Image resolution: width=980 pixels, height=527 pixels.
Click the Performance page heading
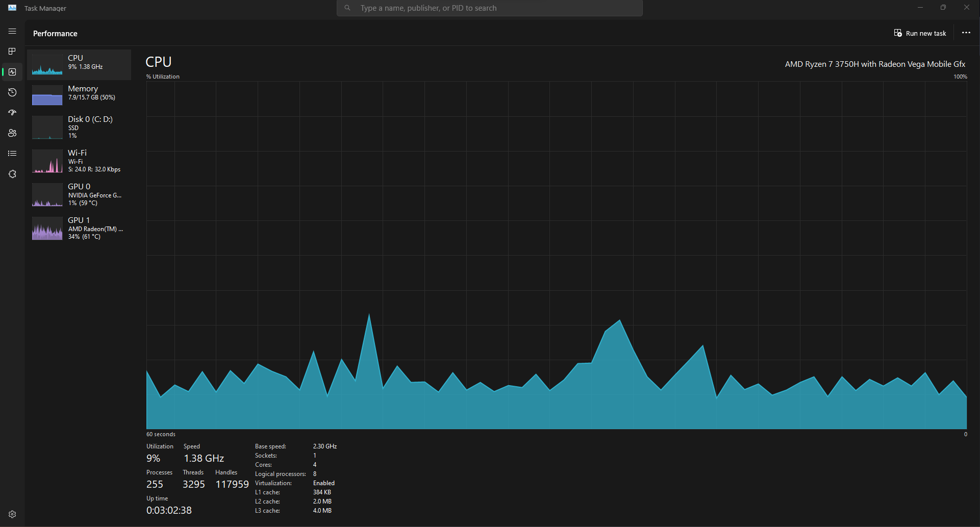[x=55, y=34]
